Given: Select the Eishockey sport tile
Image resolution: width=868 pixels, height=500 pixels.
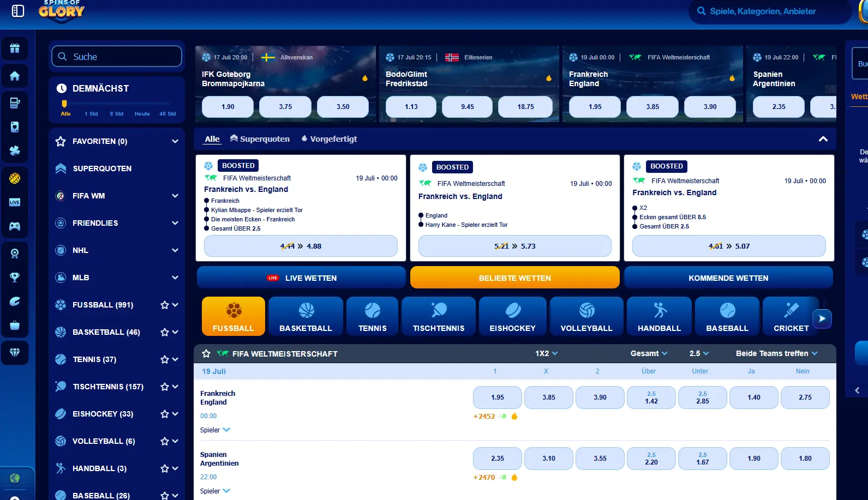Looking at the screenshot, I should point(513,316).
